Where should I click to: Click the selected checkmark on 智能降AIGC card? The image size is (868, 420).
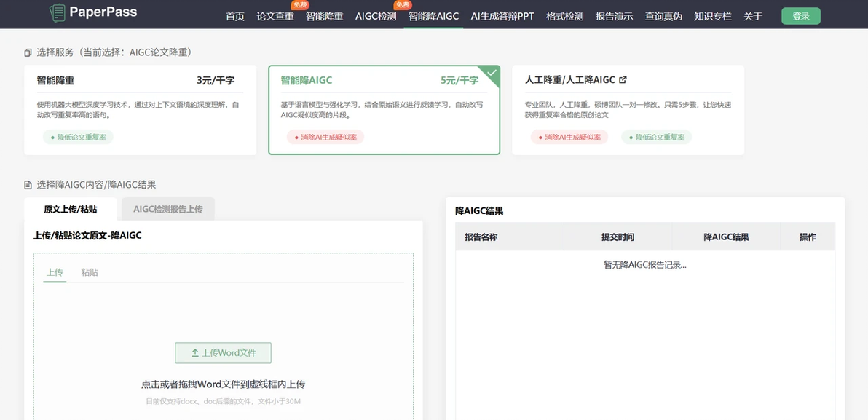click(x=491, y=73)
